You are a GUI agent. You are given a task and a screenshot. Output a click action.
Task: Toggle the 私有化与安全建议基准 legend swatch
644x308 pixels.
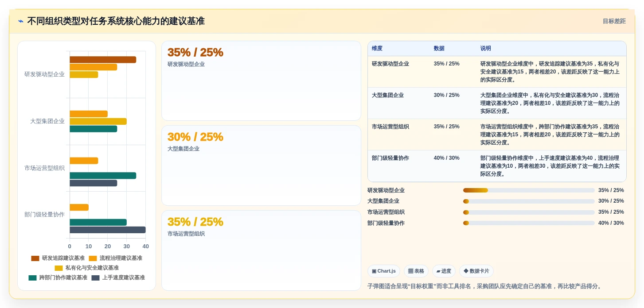(59, 268)
